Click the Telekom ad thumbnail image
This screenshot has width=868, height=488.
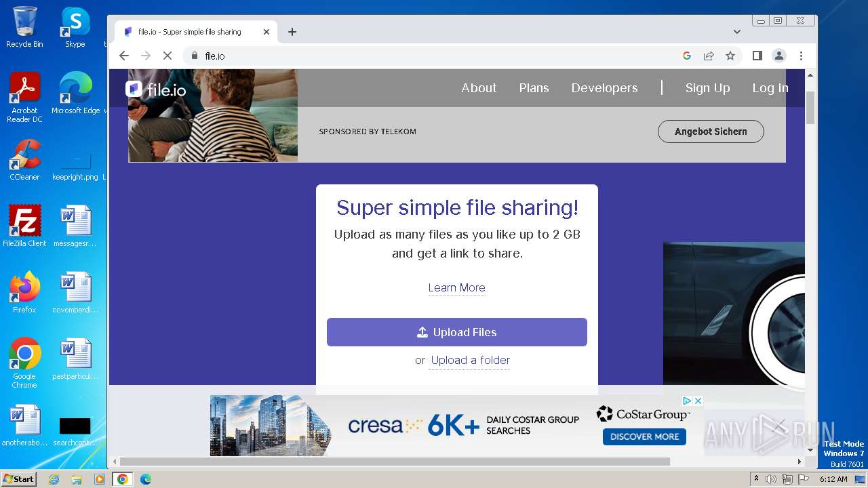[213, 116]
